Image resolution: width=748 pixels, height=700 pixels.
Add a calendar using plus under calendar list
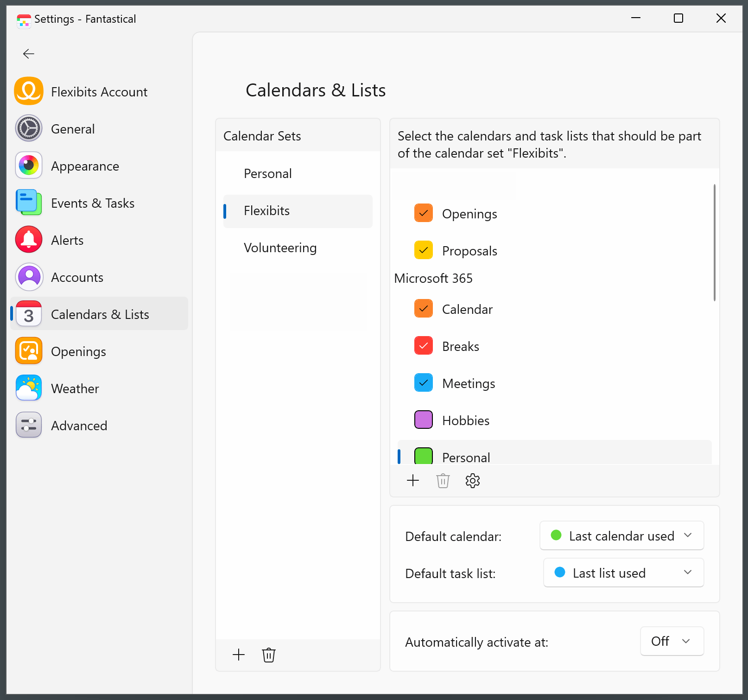click(413, 480)
